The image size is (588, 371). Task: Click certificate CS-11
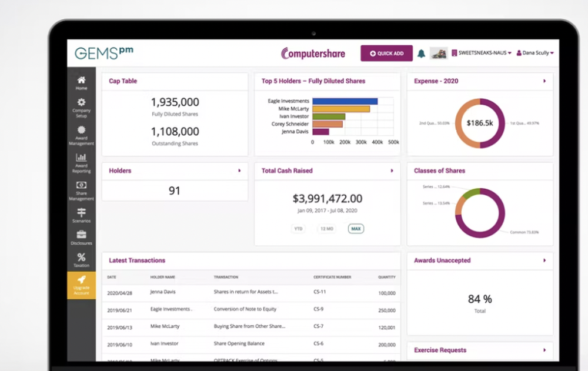tap(319, 292)
